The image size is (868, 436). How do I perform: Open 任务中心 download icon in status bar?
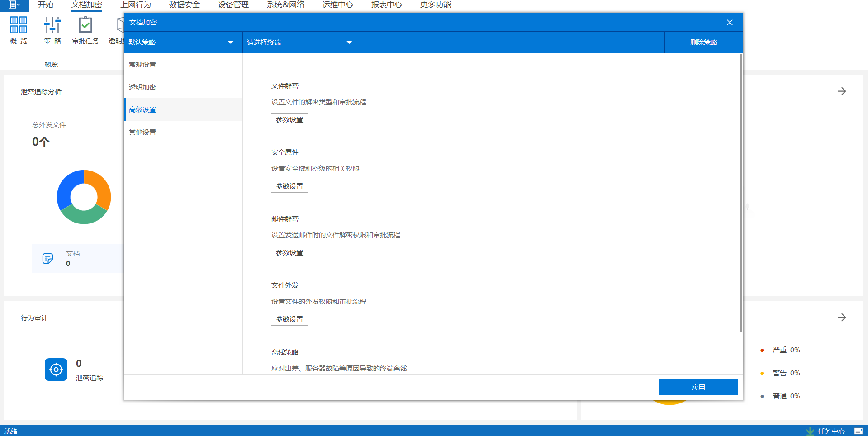tap(810, 431)
